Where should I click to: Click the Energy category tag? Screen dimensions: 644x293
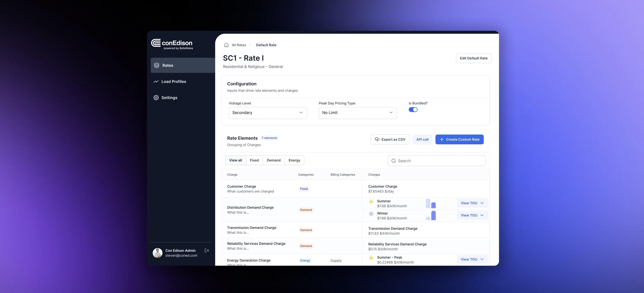click(x=305, y=260)
